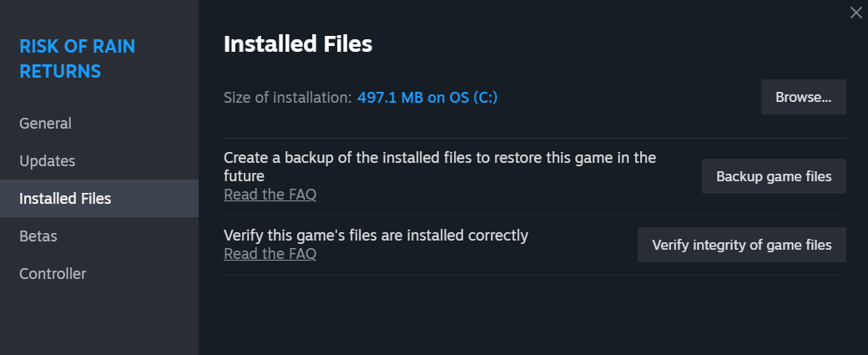
Task: Click the RISK OF RAIN RETURNS title
Action: click(77, 58)
